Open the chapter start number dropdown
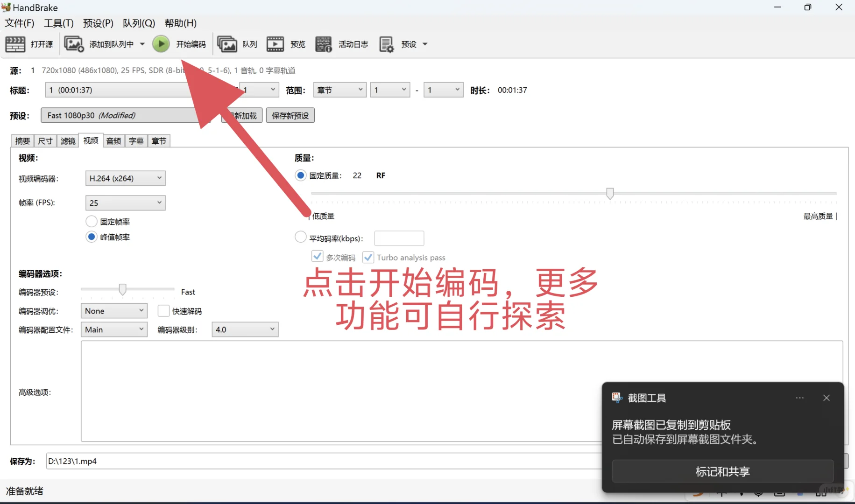This screenshot has width=855, height=504. (x=390, y=90)
